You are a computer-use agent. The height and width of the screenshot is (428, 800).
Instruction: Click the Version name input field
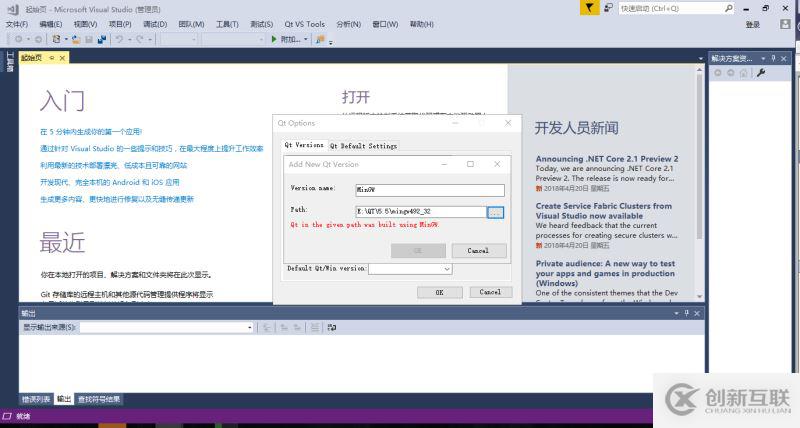point(430,190)
